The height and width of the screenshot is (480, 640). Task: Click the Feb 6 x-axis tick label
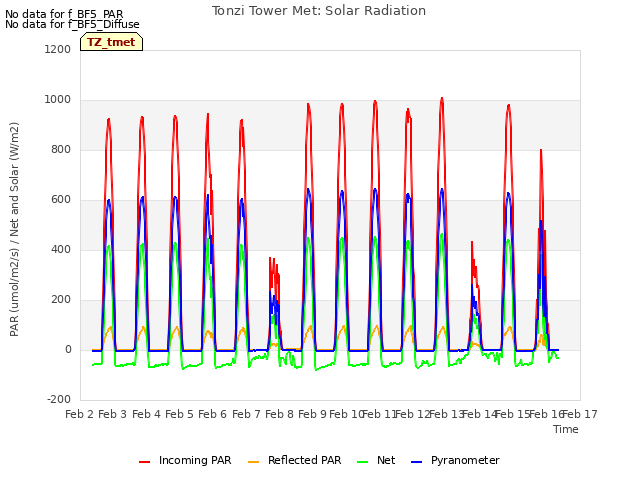(x=213, y=414)
